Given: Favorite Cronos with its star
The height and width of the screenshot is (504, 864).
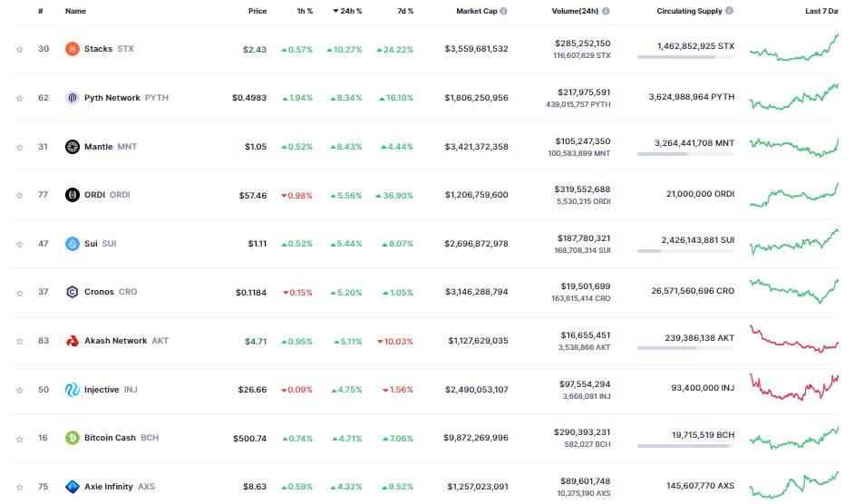Looking at the screenshot, I should click(20, 293).
